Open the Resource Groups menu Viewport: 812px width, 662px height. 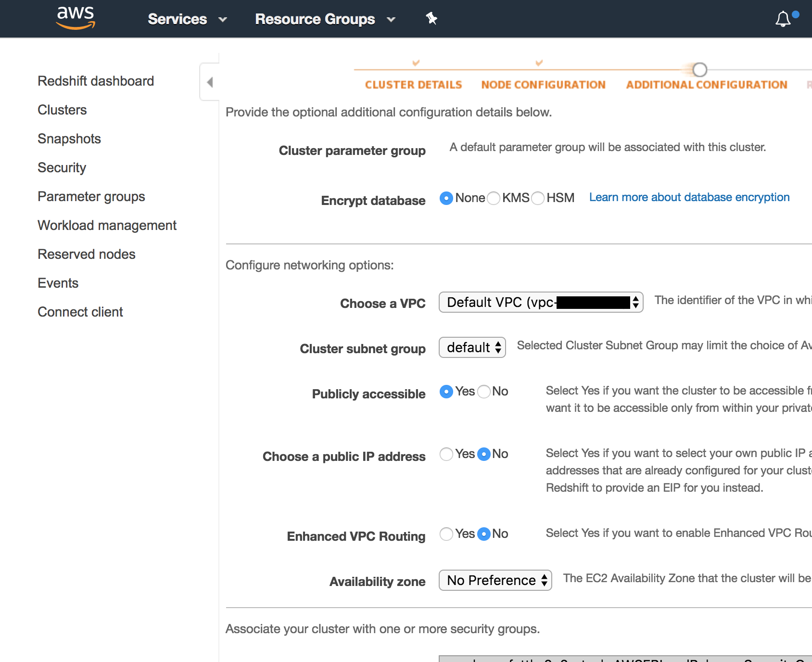(x=325, y=19)
